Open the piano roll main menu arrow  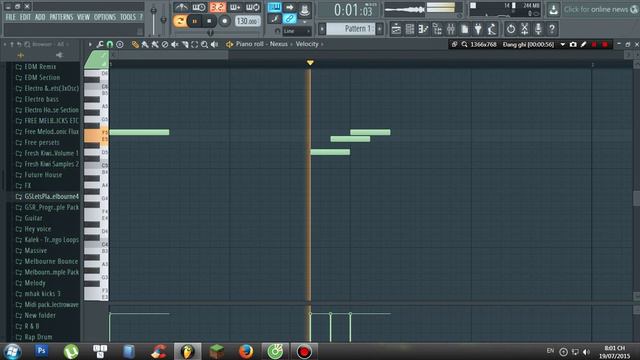tap(90, 44)
